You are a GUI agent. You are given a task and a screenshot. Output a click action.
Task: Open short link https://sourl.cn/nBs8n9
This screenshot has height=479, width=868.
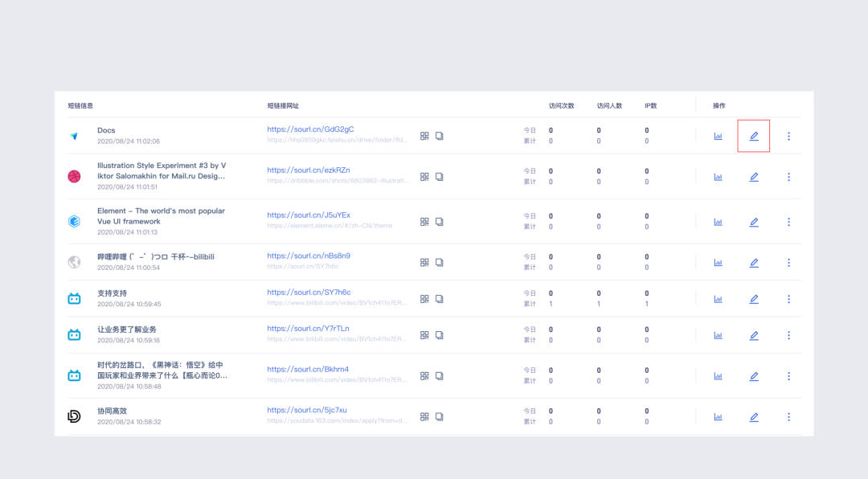pos(309,256)
